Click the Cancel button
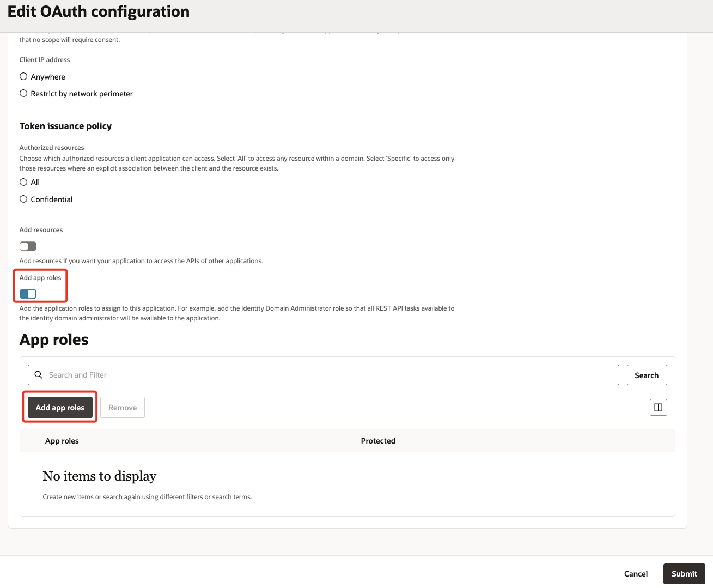Viewport: 713px width, 588px height. tap(636, 573)
